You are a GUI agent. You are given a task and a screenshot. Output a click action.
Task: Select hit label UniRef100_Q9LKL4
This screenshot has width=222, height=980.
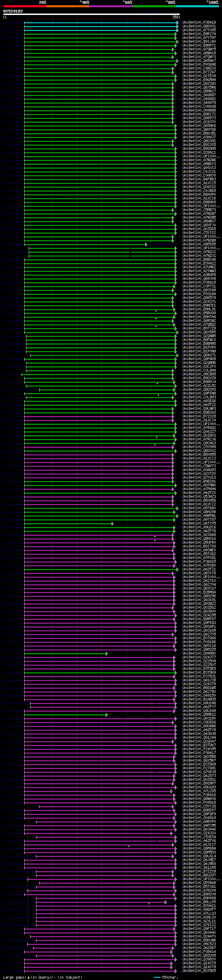pos(199,856)
